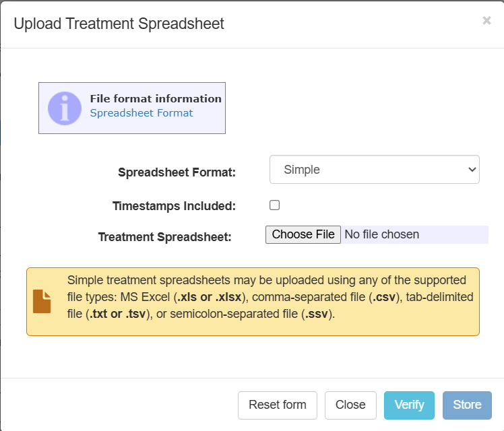Close dialog with the X icon

point(486,21)
